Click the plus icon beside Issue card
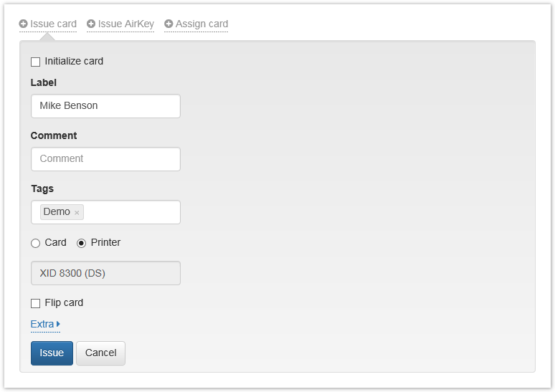The height and width of the screenshot is (392, 555). pyautogui.click(x=24, y=24)
